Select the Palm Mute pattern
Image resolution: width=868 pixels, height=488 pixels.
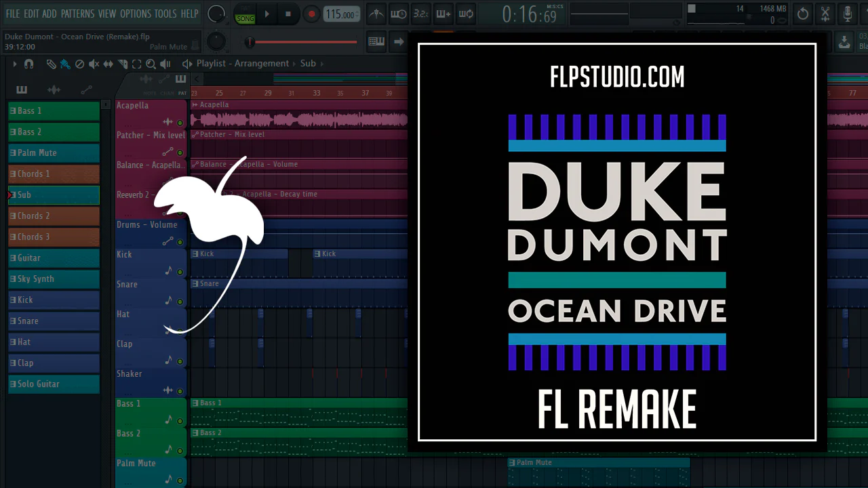[54, 153]
